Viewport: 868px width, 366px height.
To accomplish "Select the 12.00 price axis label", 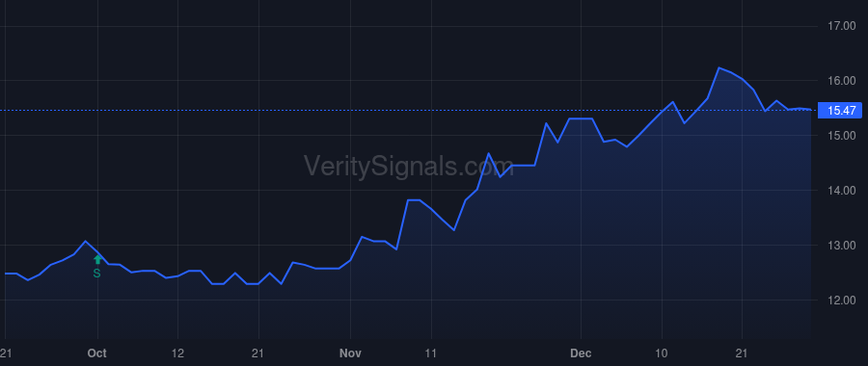I will click(841, 301).
